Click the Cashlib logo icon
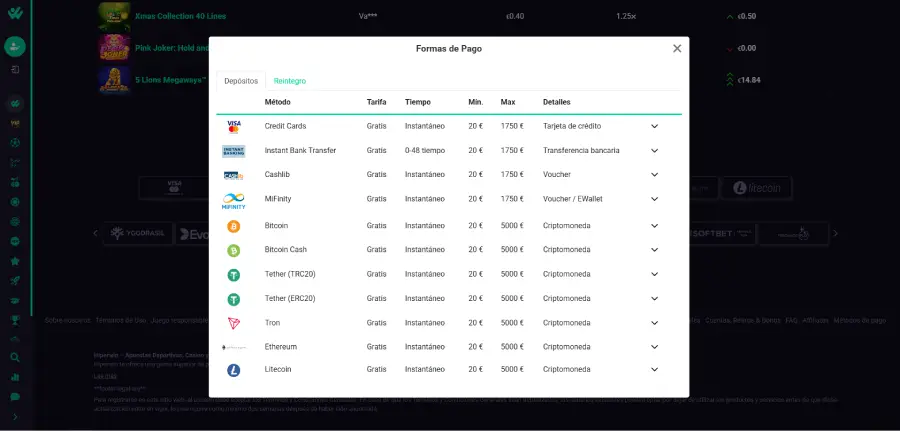 234,175
